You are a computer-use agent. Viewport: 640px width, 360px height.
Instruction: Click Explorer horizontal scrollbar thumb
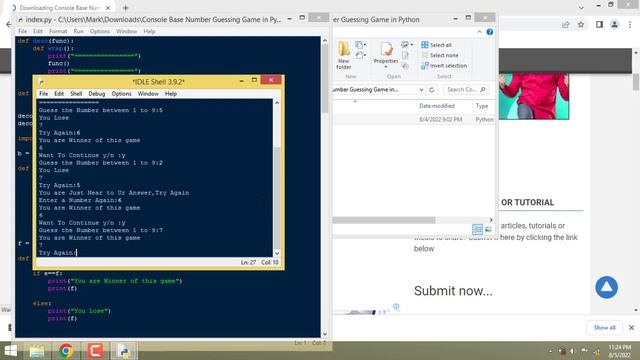point(384,220)
